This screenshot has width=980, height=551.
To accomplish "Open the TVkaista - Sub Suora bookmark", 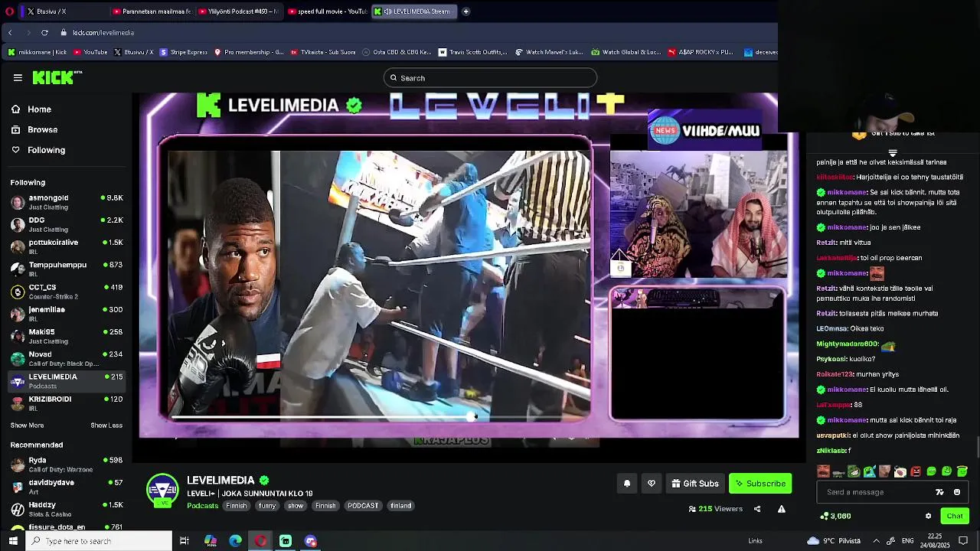I will click(322, 52).
